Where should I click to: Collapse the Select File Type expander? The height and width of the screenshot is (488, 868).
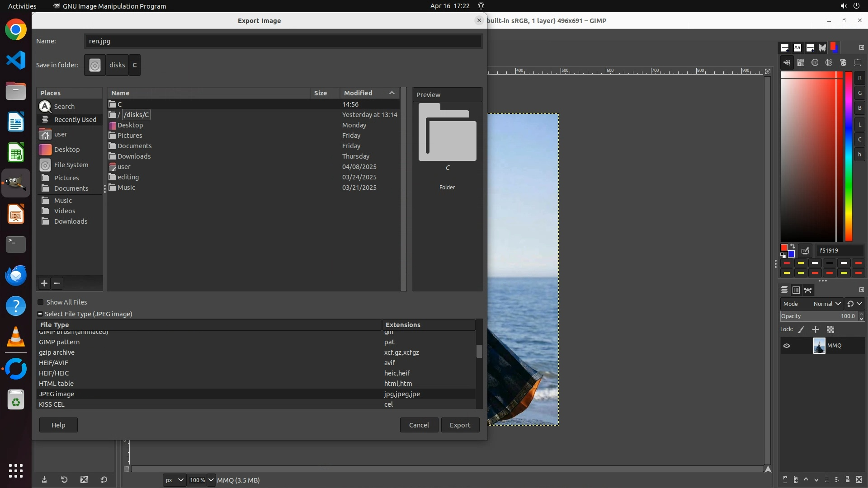click(x=40, y=314)
